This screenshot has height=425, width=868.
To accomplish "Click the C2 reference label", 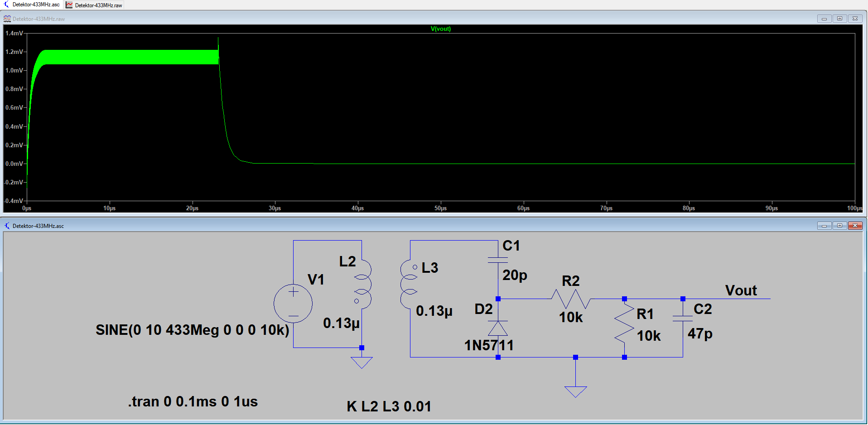I will (x=703, y=309).
